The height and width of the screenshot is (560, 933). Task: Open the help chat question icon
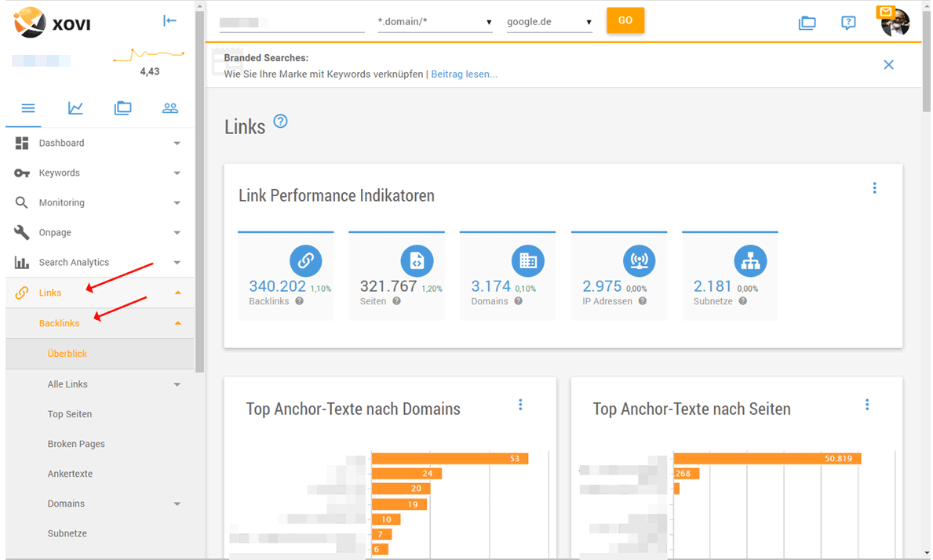pyautogui.click(x=848, y=23)
